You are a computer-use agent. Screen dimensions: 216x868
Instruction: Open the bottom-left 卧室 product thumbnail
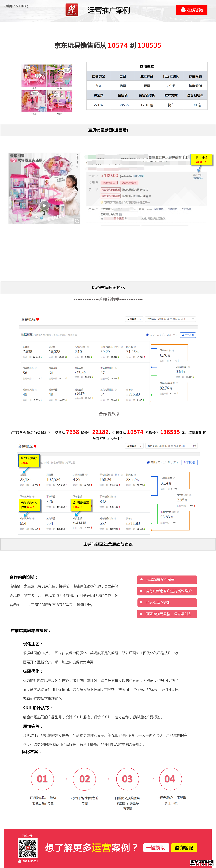click(34, 101)
